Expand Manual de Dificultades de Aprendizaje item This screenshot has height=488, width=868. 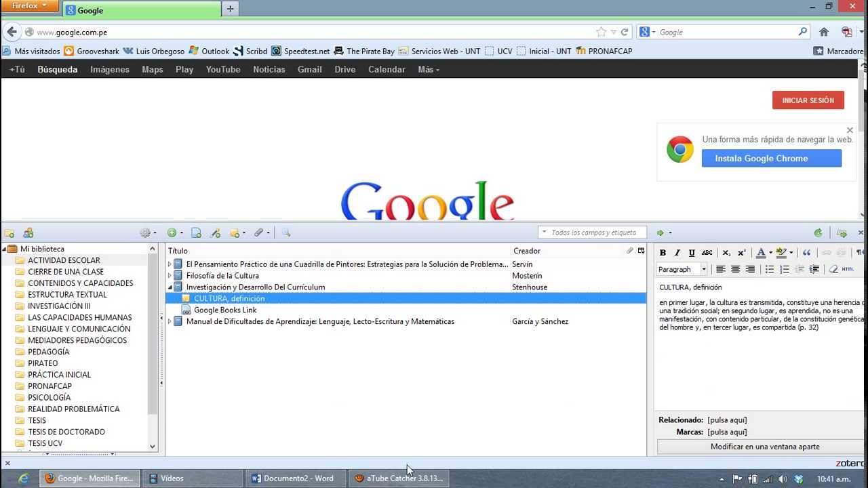[x=170, y=322]
